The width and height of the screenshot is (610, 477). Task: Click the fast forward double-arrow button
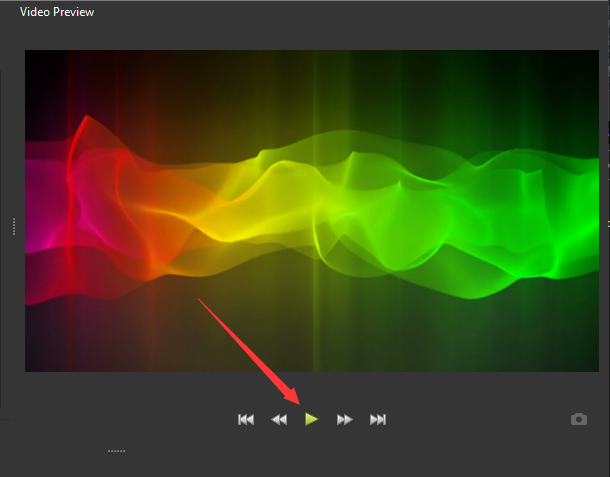344,420
